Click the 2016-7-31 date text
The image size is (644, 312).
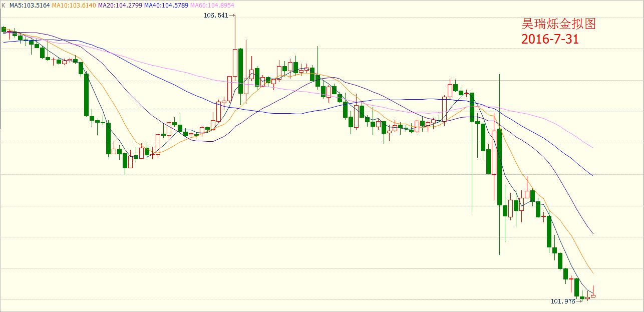click(x=550, y=39)
